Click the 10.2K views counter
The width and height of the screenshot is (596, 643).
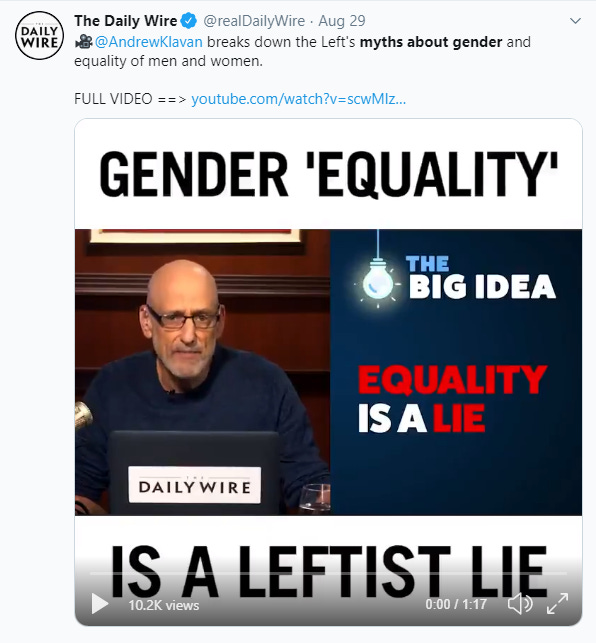(164, 605)
